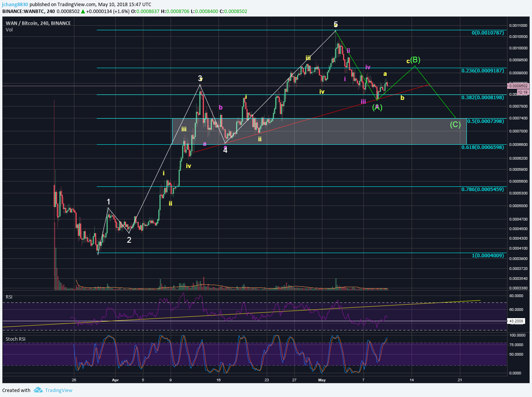Viewport: 532px width, 397px height.
Task: Click the 12:19 countdown tag on price axis
Action: click(x=523, y=92)
